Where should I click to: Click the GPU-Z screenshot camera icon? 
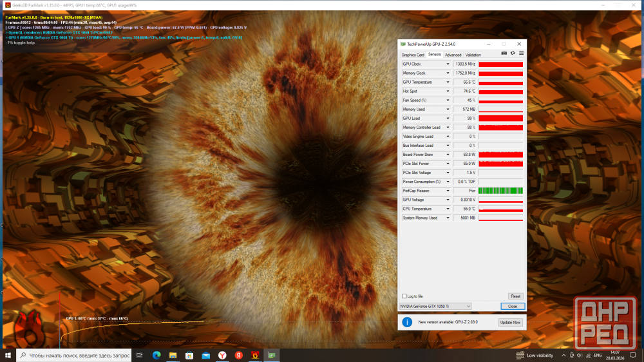[x=504, y=53]
